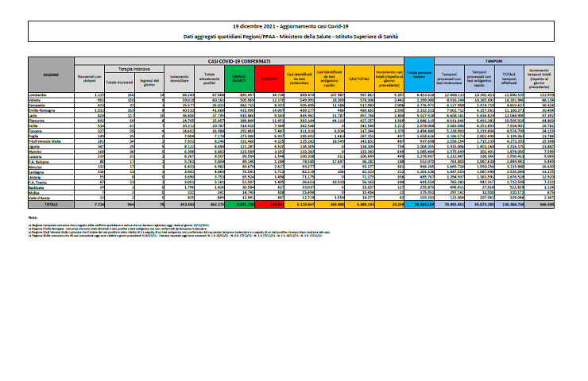
Task: Click the Isolamento domiciliare column header
Action: point(178,76)
